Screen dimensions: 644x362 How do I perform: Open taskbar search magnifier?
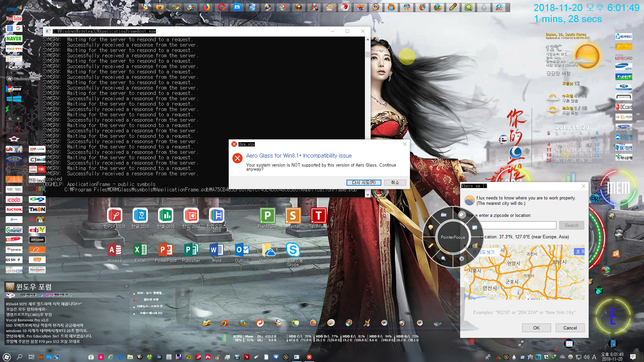[x=19, y=357]
